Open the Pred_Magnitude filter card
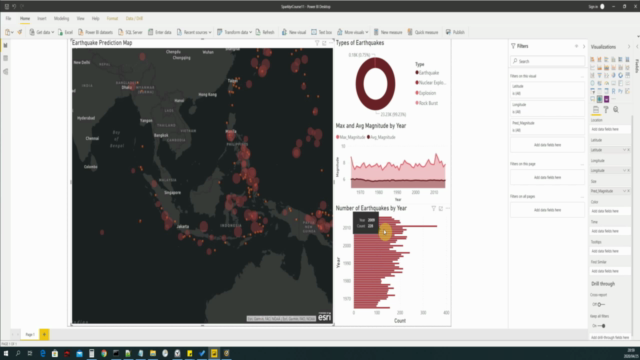Image resolution: width=640 pixels, height=360 pixels. pos(547,127)
